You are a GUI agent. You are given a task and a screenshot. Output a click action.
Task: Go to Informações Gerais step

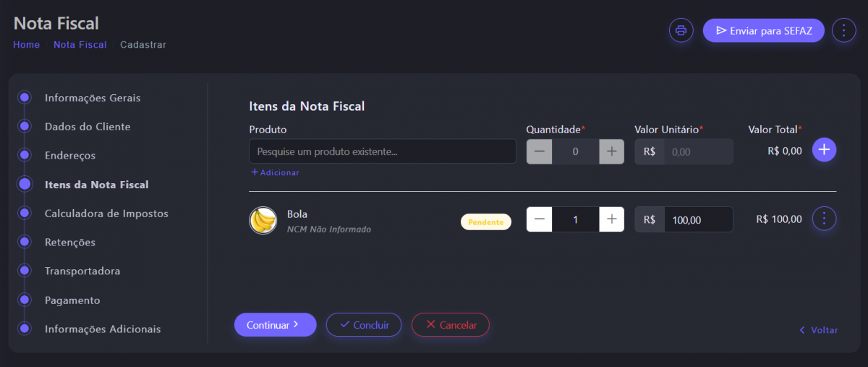click(x=92, y=98)
